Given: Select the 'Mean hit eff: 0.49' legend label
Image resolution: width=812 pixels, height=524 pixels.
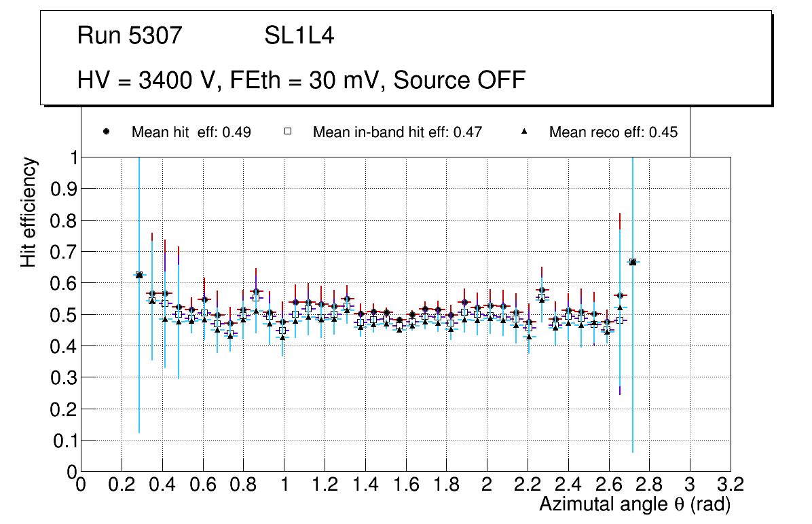Looking at the screenshot, I should (191, 132).
